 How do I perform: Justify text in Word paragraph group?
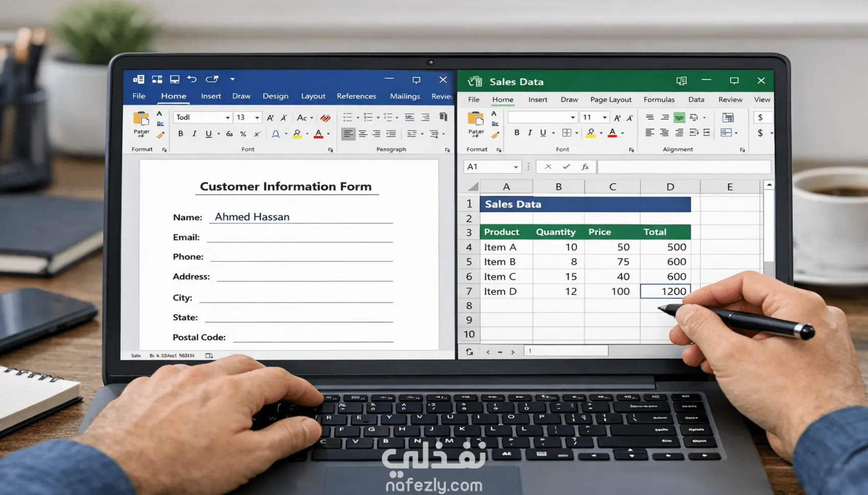pyautogui.click(x=391, y=134)
